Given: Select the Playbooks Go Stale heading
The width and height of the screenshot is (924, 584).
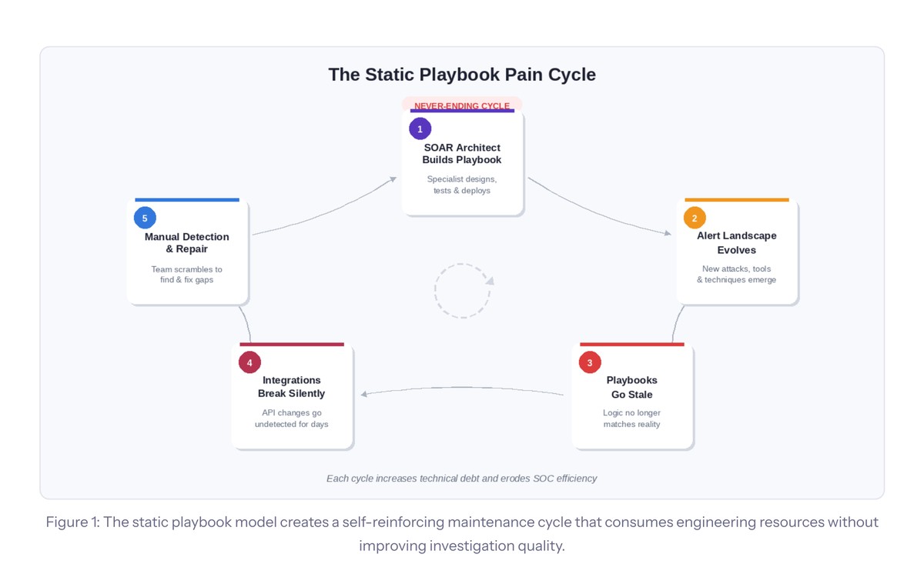Looking at the screenshot, I should 631,387.
